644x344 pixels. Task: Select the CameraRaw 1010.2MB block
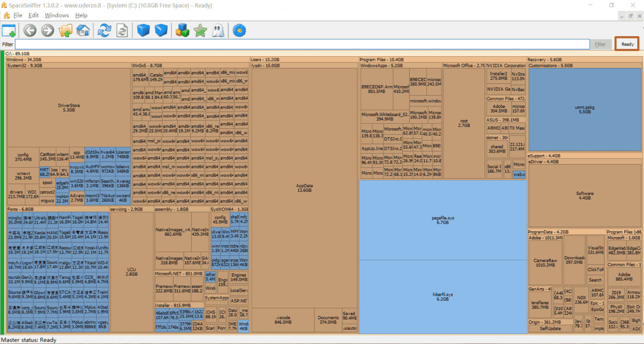(x=545, y=263)
